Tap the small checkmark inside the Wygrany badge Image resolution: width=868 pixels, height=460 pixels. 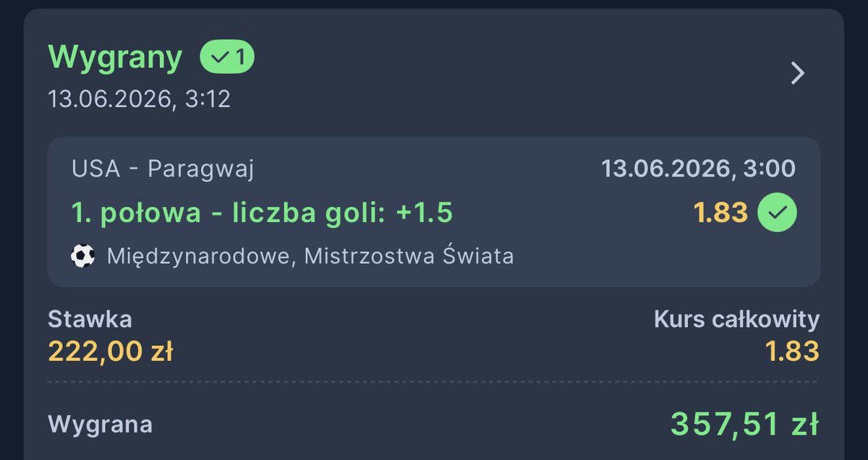click(218, 58)
